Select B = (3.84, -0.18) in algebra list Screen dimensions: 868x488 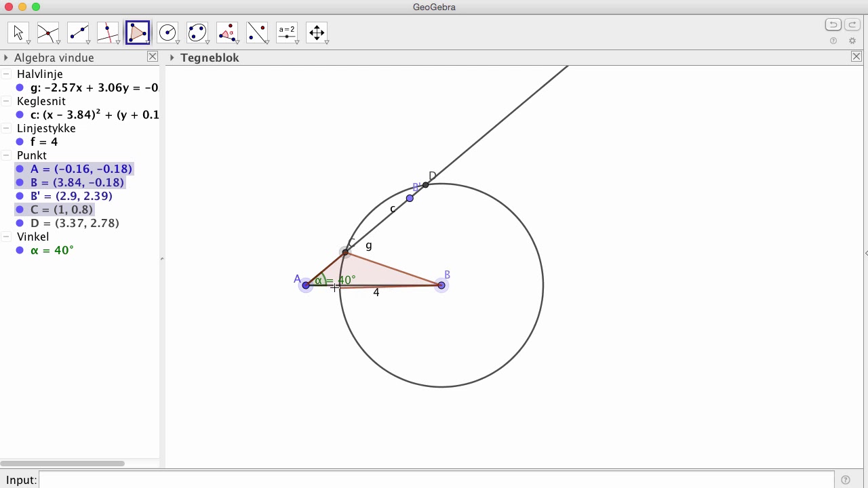(77, 182)
